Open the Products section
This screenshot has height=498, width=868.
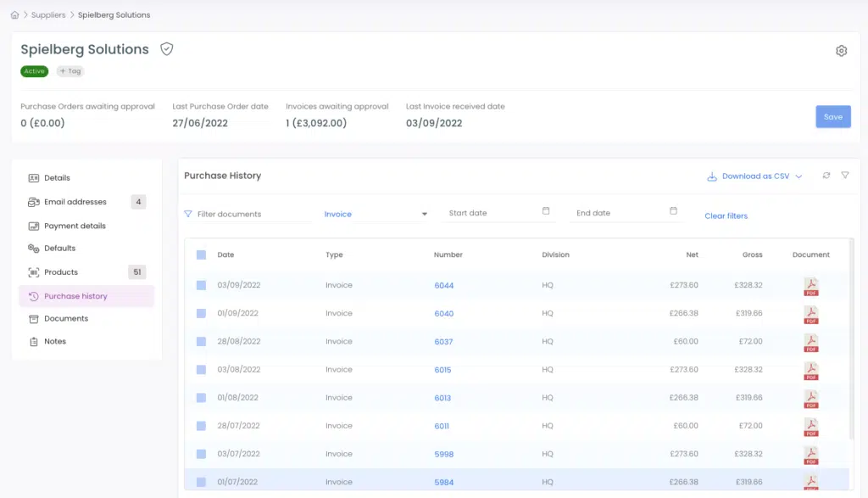[x=86, y=272]
